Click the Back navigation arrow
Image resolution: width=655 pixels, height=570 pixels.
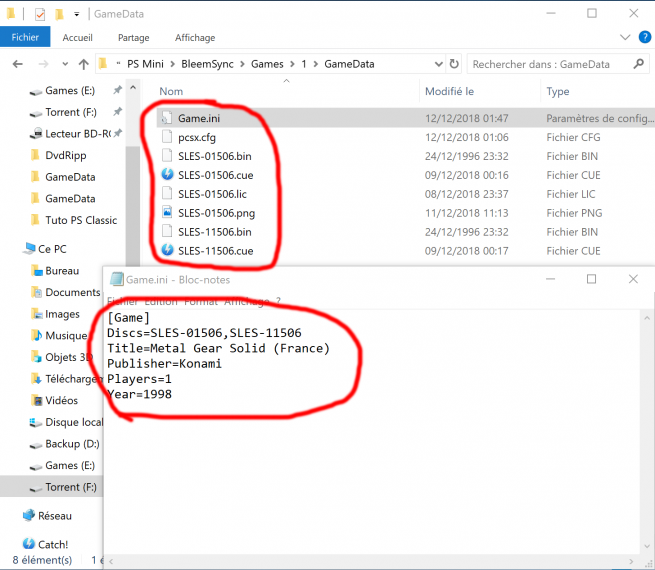click(18, 64)
